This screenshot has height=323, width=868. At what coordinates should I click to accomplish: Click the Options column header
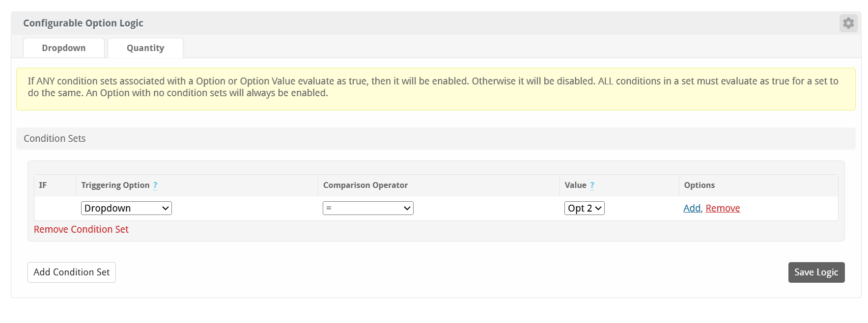tap(699, 185)
